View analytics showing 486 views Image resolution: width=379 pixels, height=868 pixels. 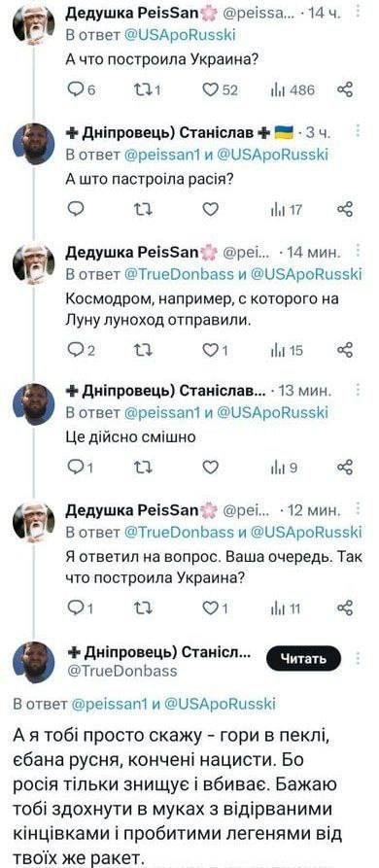[293, 90]
